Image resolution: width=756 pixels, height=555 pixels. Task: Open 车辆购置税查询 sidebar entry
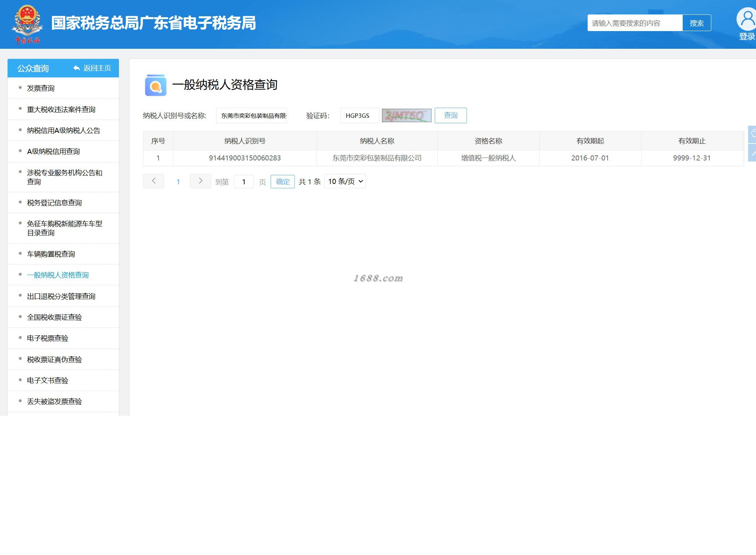pyautogui.click(x=51, y=254)
